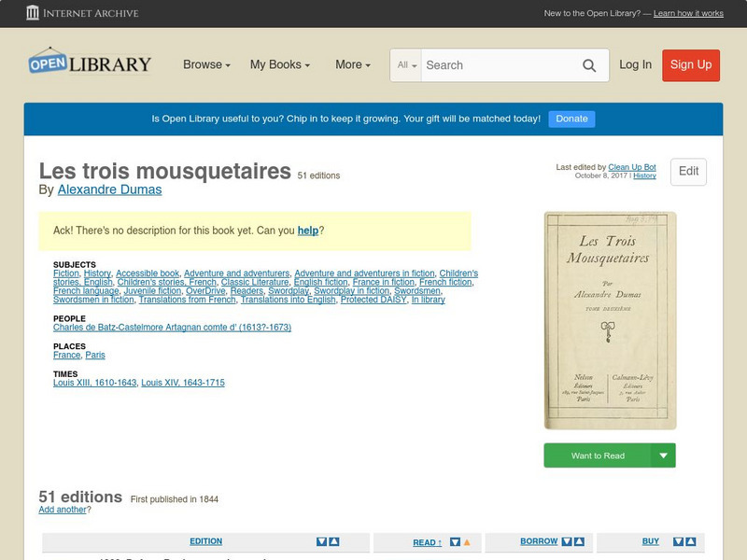The height and width of the screenshot is (560, 747).
Task: Click the BORROW column up sort arrow
Action: [x=580, y=541]
